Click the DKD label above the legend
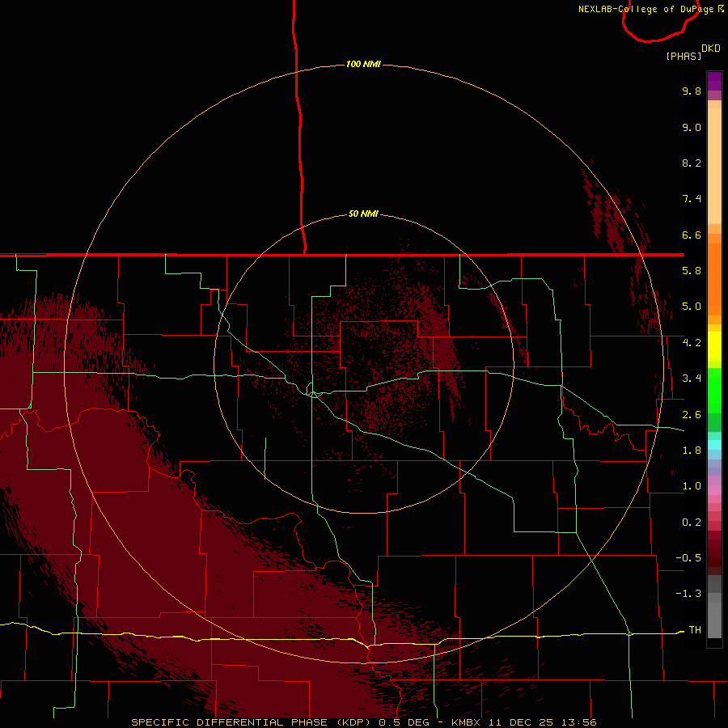The width and height of the screenshot is (728, 728). click(711, 48)
